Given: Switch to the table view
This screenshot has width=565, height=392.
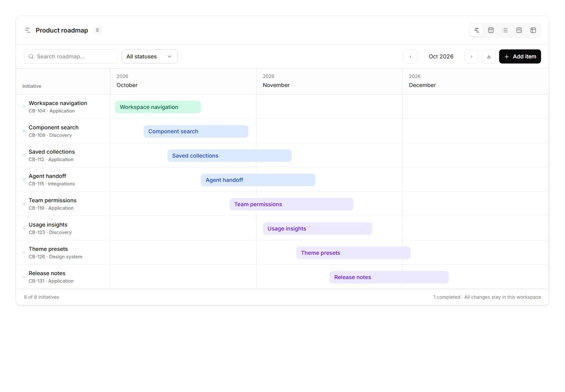Looking at the screenshot, I should [533, 30].
